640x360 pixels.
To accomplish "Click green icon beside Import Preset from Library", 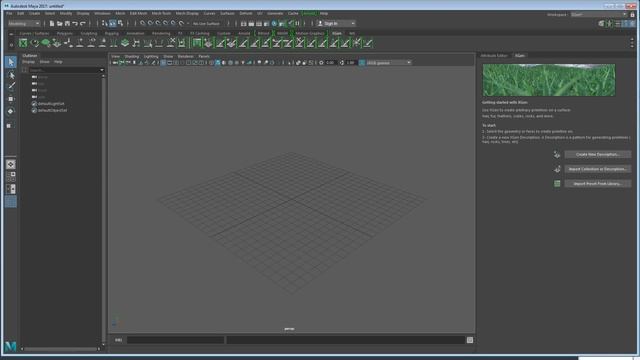I will (x=557, y=184).
